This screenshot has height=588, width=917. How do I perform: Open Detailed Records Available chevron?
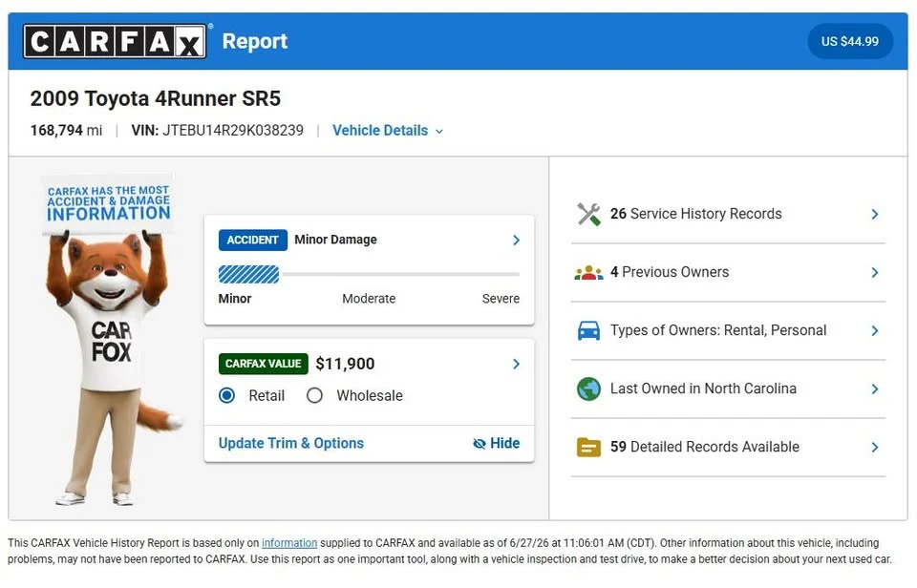point(874,447)
